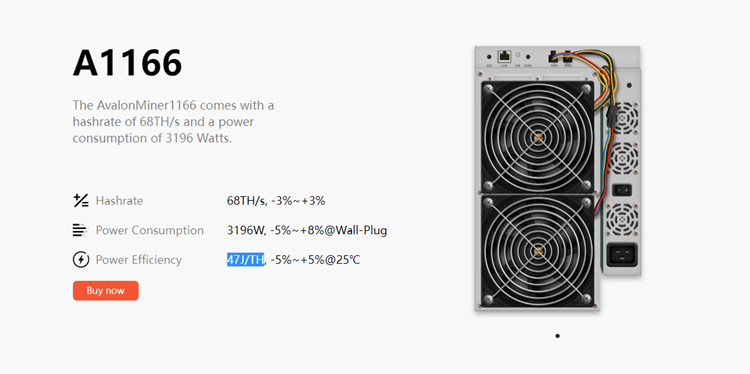Select the carousel dot below the miner image

click(557, 336)
